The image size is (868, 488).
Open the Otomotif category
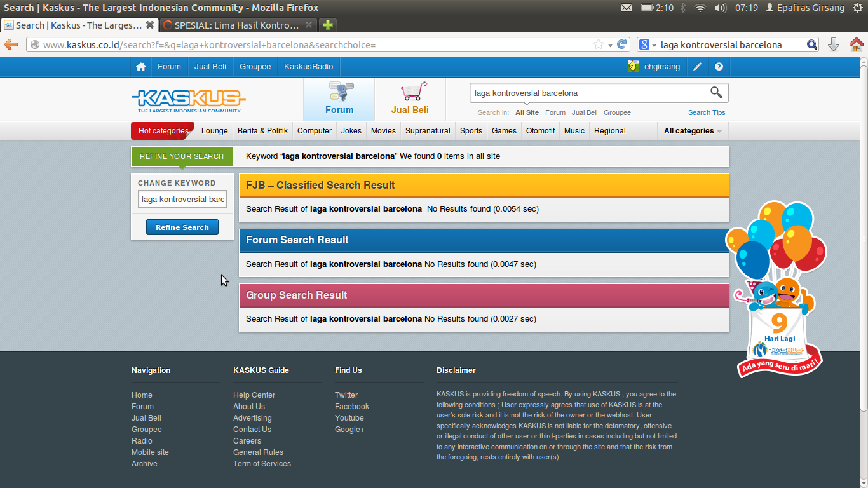click(x=541, y=131)
